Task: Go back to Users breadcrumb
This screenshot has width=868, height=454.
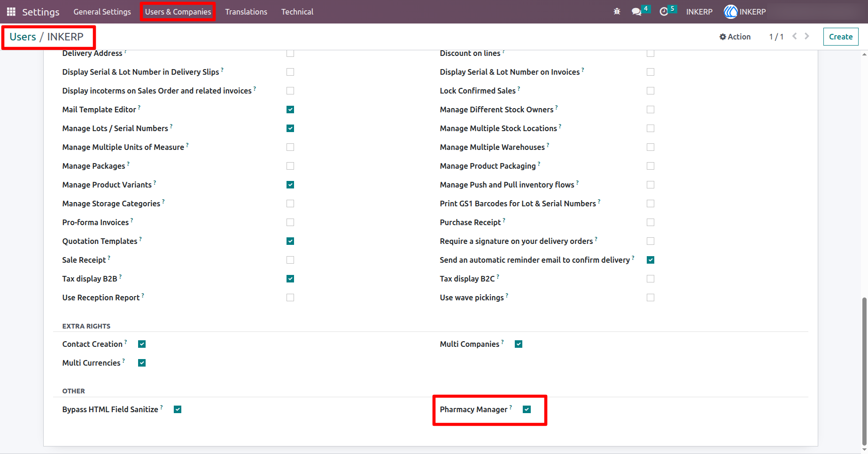Action: coord(23,37)
